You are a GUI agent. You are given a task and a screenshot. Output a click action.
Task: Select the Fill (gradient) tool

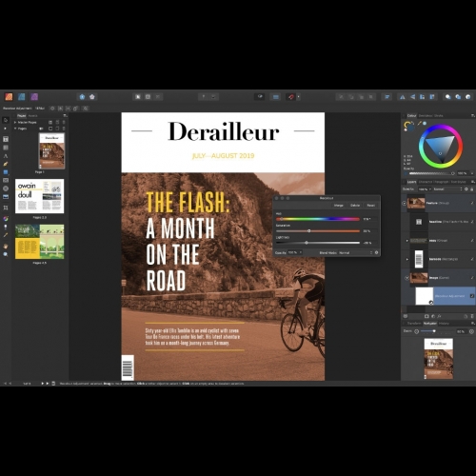pyautogui.click(x=6, y=218)
